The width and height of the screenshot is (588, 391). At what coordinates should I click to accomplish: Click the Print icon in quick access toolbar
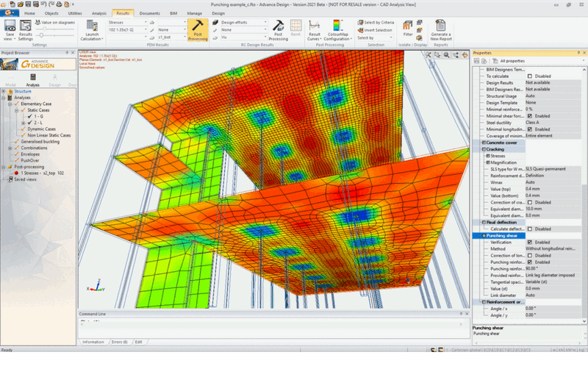coord(59,4)
